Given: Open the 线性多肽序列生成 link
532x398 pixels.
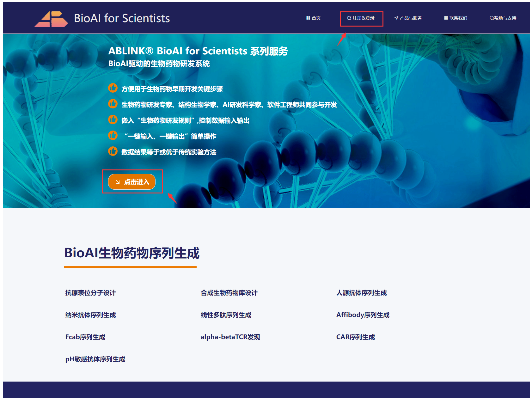Looking at the screenshot, I should tap(226, 315).
